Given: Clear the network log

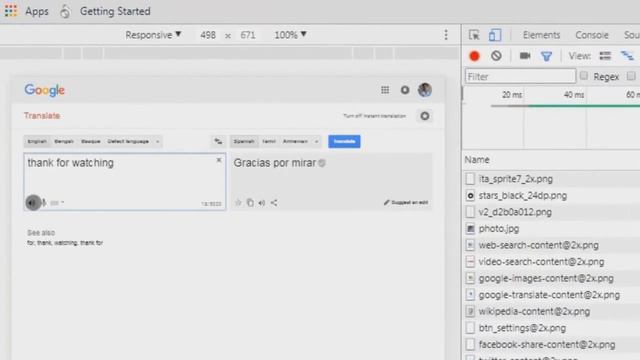Looking at the screenshot, I should (x=496, y=56).
